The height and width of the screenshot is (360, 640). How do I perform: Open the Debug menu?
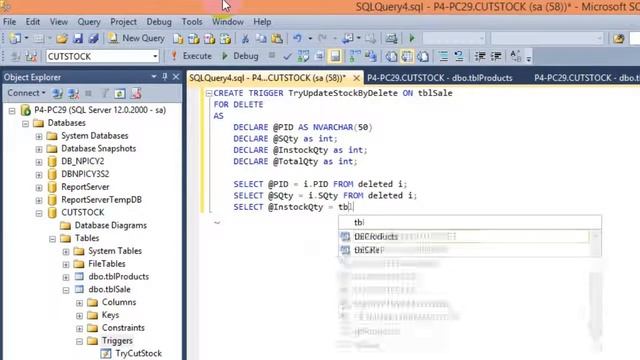tap(159, 22)
